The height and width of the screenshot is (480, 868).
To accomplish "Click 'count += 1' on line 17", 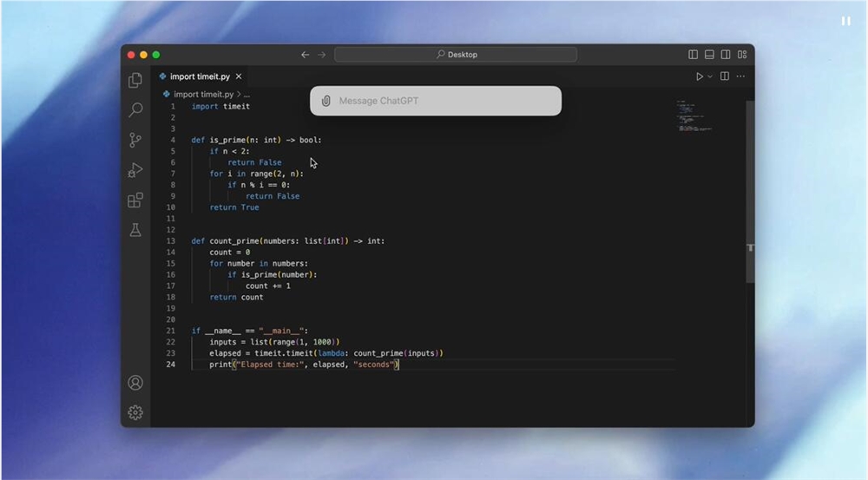I will (x=268, y=286).
